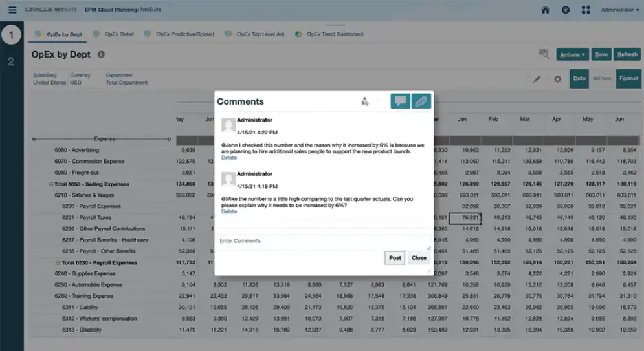
Task: Click the Department Total Department selector
Action: point(126,79)
